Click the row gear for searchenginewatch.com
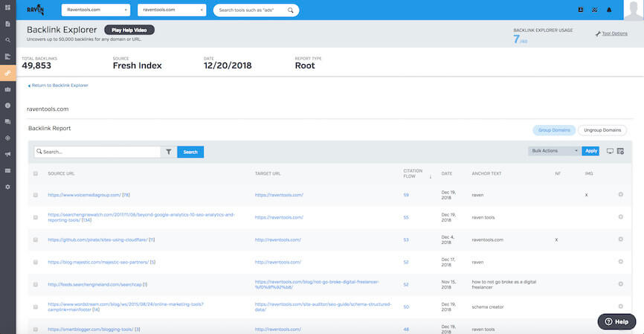 [621, 216]
